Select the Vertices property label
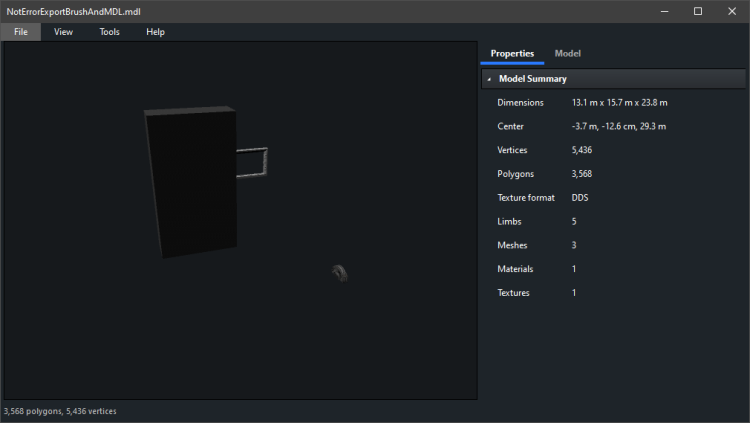 [x=512, y=150]
